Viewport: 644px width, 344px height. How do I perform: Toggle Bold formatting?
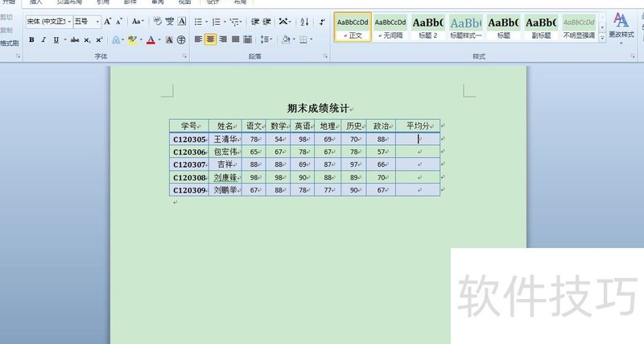31,39
